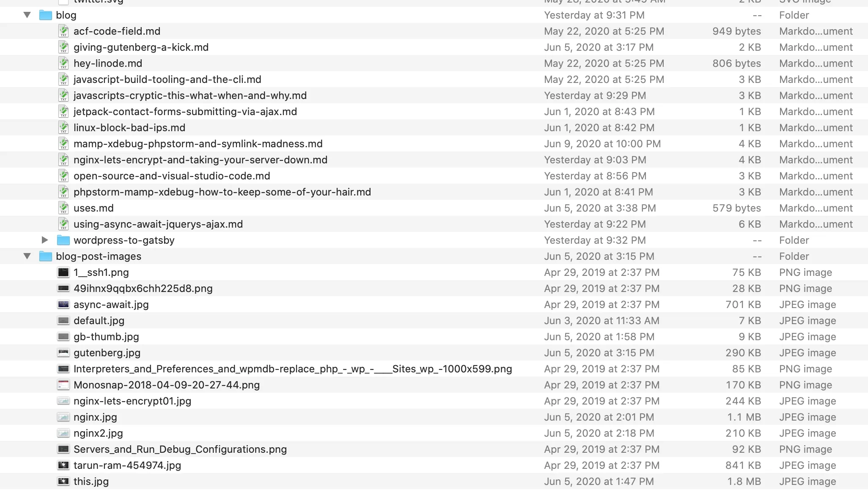Click the blog folder icon
Image resolution: width=868 pixels, height=490 pixels.
pyautogui.click(x=45, y=15)
